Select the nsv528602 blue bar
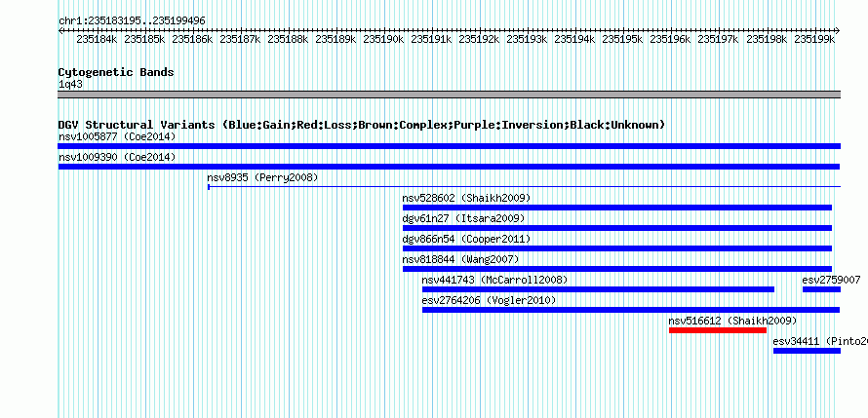868x418 pixels. coord(617,208)
